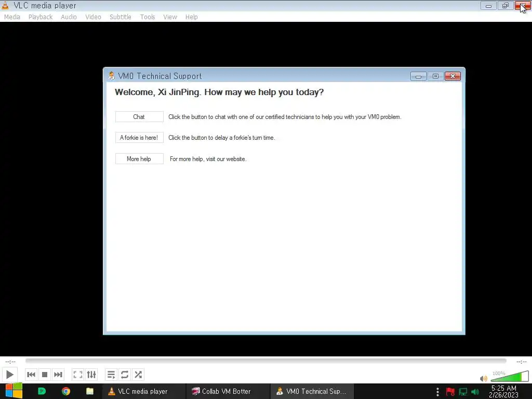Image resolution: width=532 pixels, height=399 pixels.
Task: Open extended settings equalizer icon
Action: [x=91, y=375]
